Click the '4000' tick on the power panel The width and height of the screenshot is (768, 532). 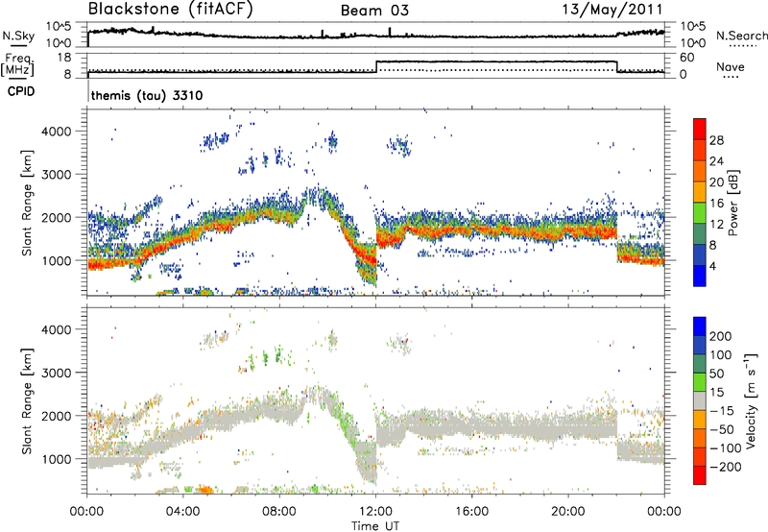(x=56, y=132)
